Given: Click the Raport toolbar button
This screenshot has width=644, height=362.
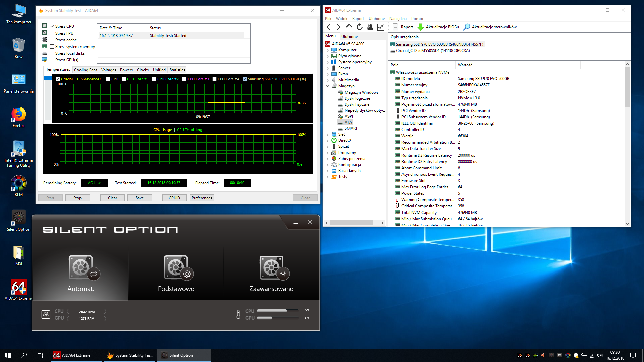Looking at the screenshot, I should tap(403, 27).
